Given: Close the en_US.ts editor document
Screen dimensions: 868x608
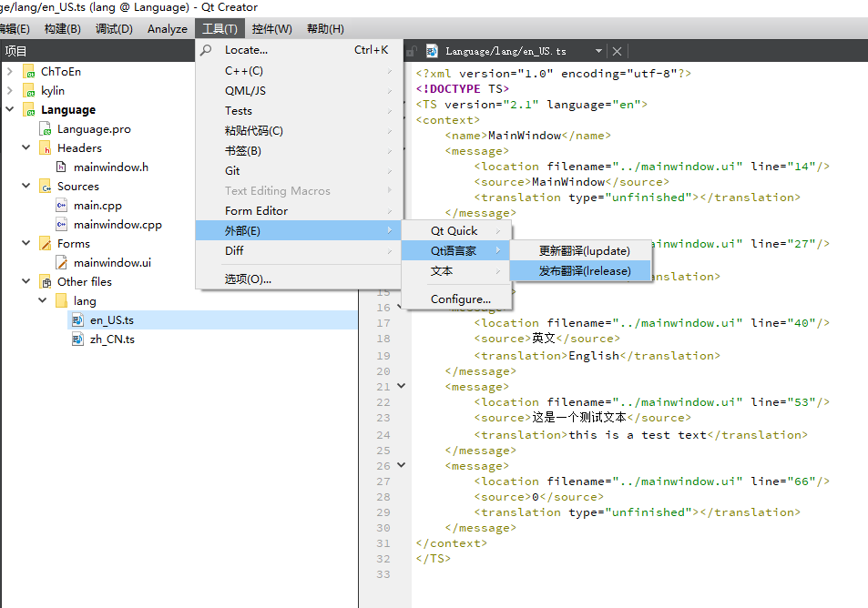Looking at the screenshot, I should pos(618,52).
